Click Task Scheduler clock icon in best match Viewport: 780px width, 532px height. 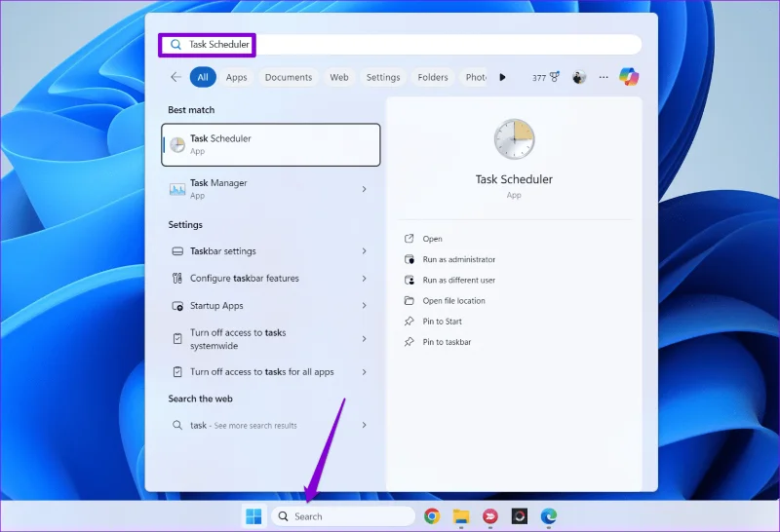(177, 144)
